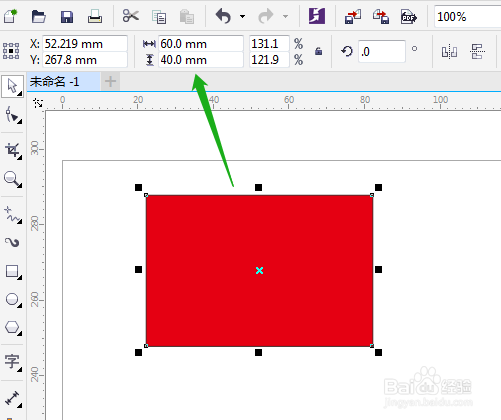The image size is (501, 420).
Task: Select the Rectangle tool
Action: (13, 271)
